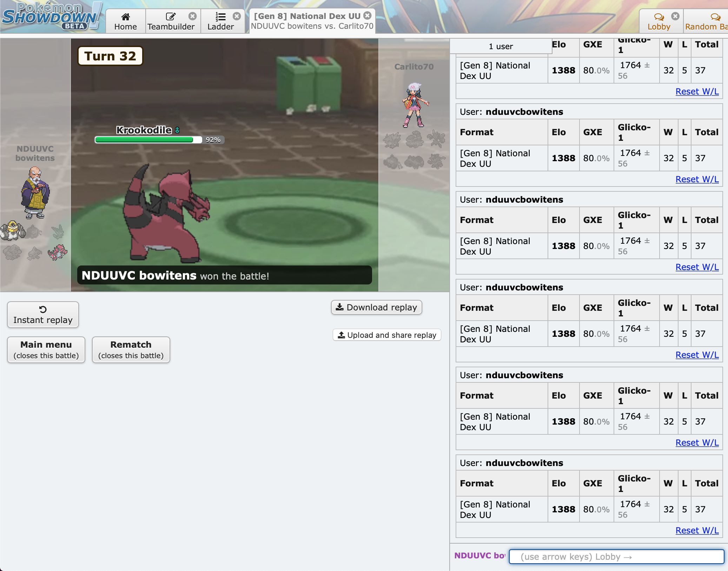Click NDUUVC bowitens trainer sprite
Image resolution: width=728 pixels, height=571 pixels.
(35, 192)
